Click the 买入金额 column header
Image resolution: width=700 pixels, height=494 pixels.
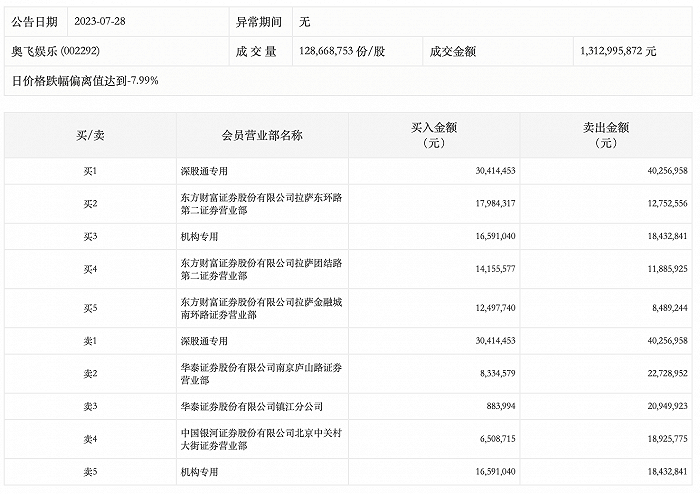[434, 135]
